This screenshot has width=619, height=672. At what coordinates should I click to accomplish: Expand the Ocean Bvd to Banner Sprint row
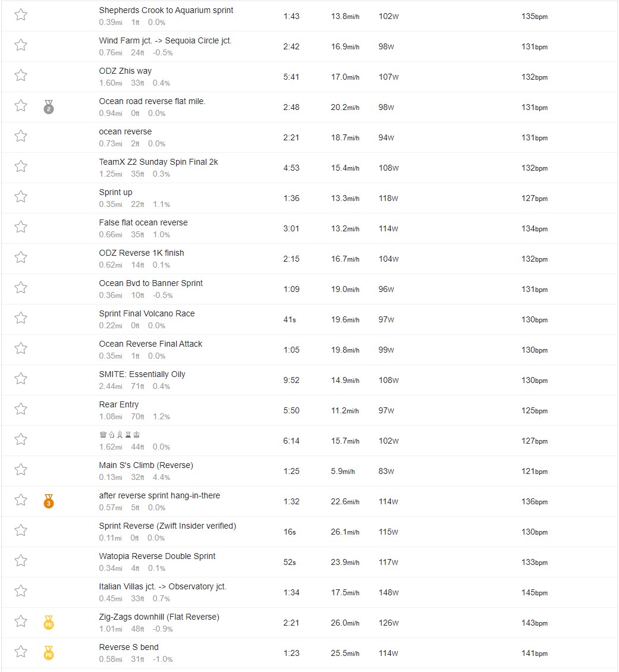(309, 289)
